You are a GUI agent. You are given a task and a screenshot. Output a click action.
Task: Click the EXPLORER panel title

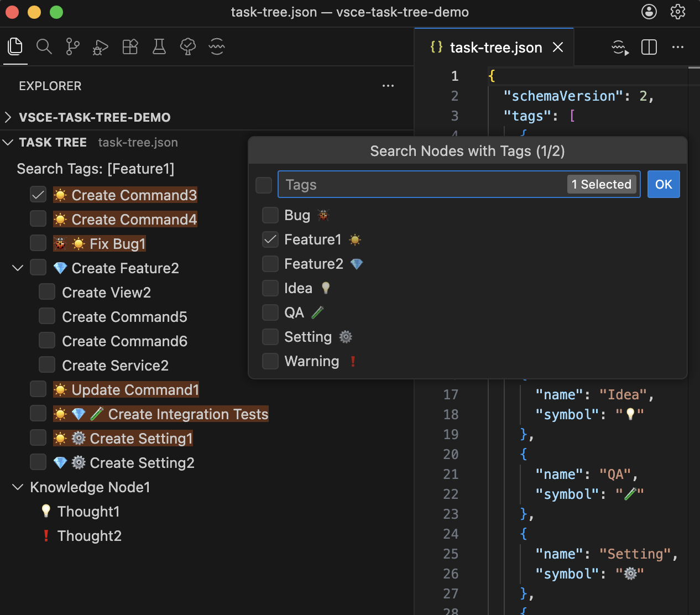tap(50, 86)
